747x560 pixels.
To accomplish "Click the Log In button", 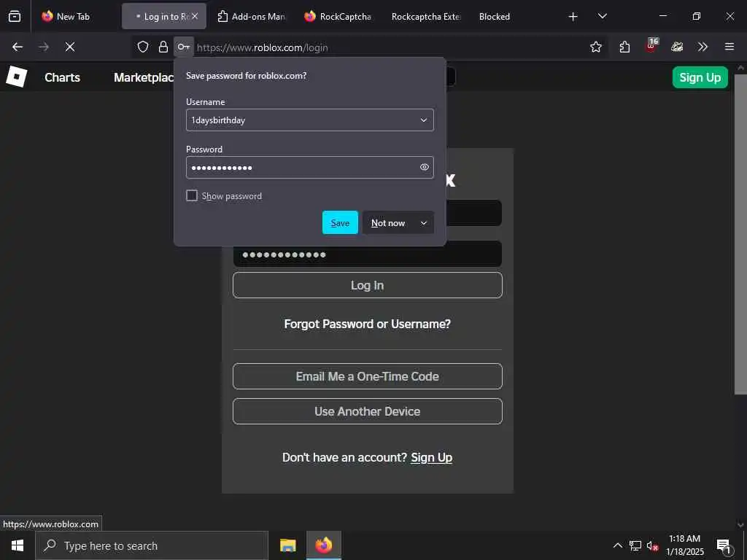I will 368,285.
